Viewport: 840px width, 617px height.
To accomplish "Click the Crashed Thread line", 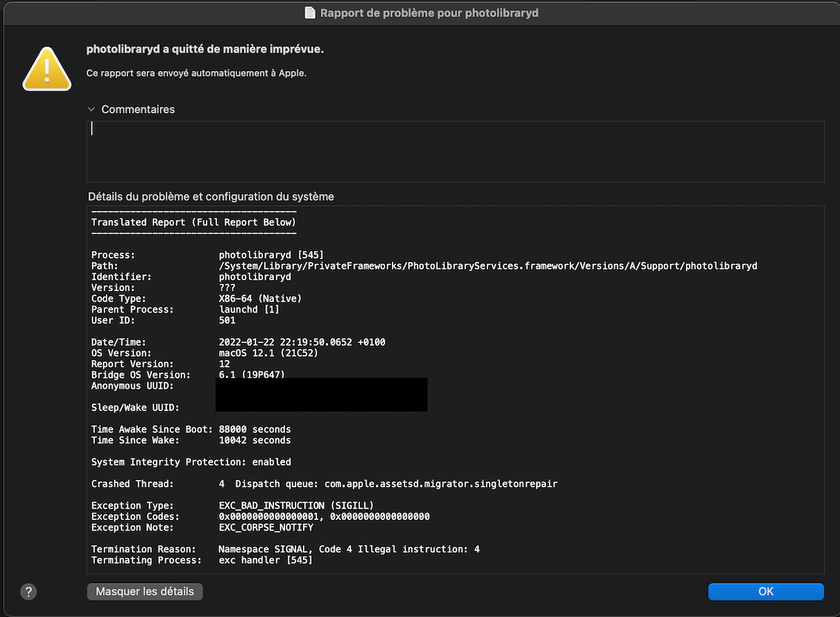I will click(x=324, y=484).
